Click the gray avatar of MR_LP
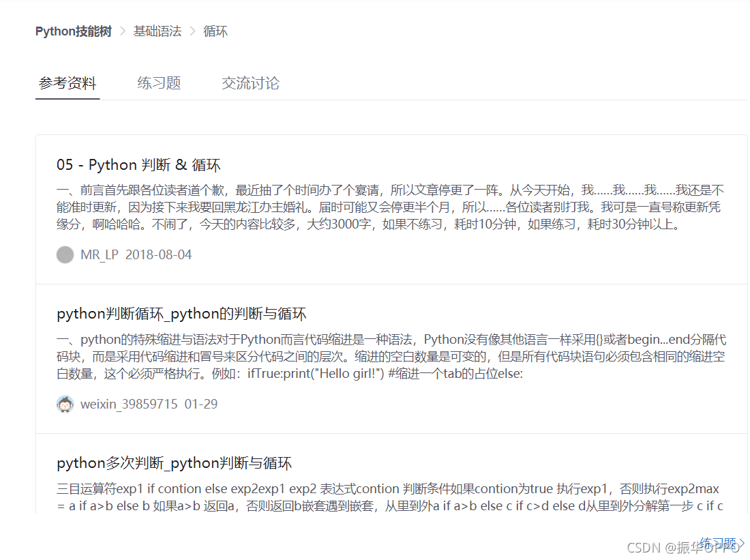The width and height of the screenshot is (750, 560). [65, 254]
